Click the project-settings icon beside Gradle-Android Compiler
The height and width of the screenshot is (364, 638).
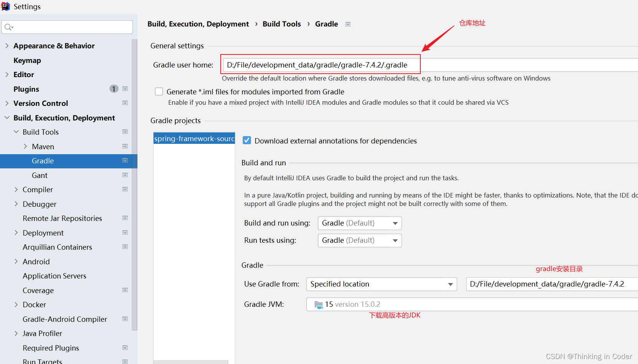[x=125, y=319]
